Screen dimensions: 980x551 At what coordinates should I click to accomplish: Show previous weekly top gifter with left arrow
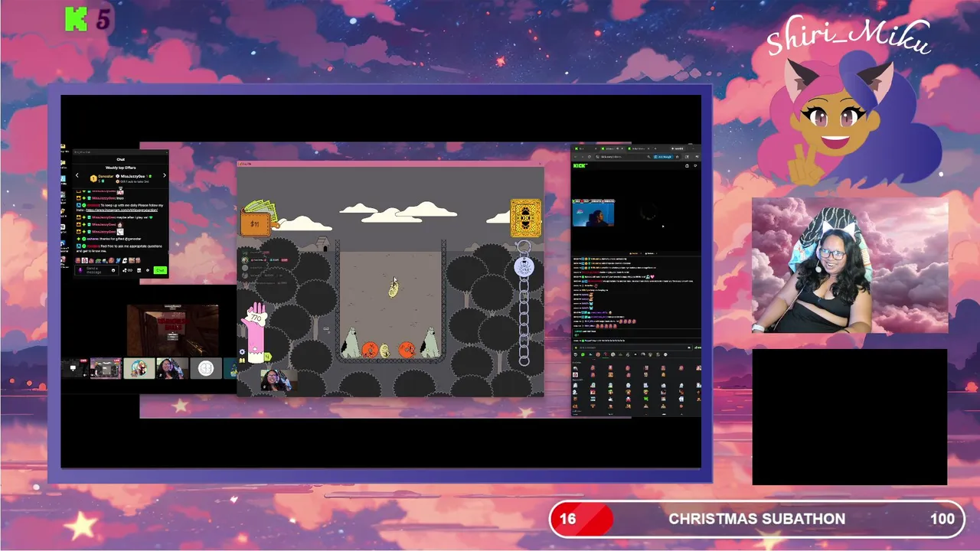77,175
